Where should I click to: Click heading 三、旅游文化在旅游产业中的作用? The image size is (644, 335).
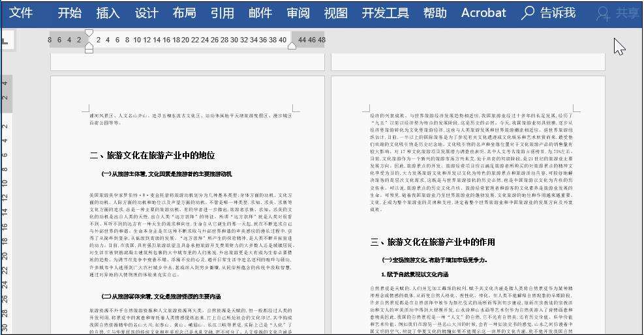433,242
